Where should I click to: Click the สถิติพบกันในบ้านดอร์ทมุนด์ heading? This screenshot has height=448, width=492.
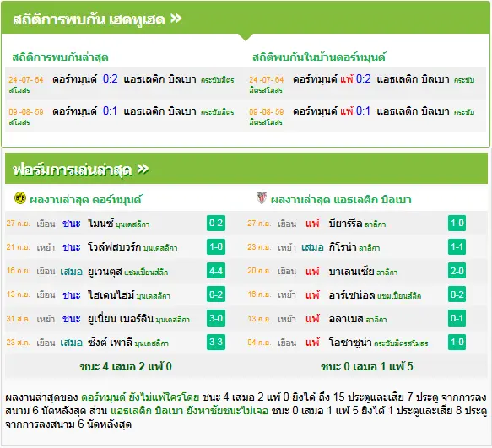(319, 57)
